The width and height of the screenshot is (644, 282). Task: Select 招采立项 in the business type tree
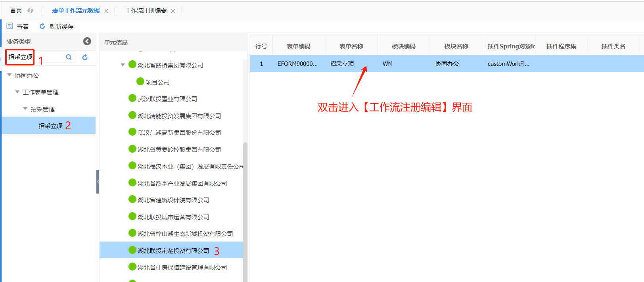(x=50, y=126)
